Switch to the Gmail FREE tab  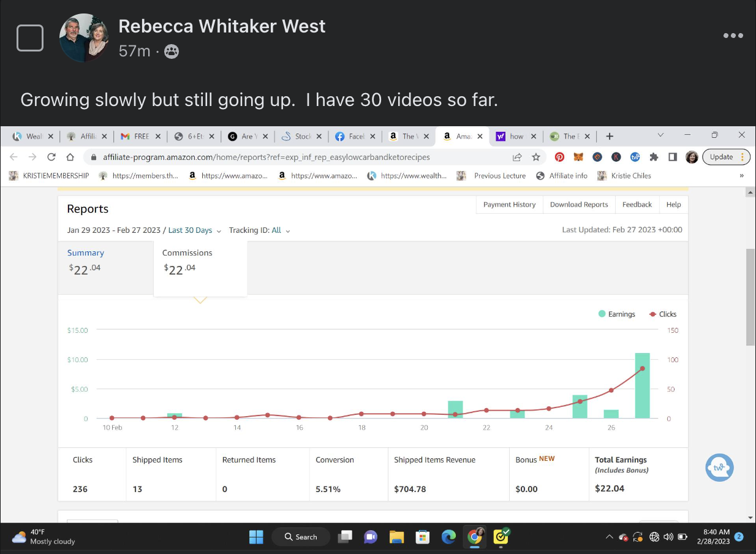(140, 136)
